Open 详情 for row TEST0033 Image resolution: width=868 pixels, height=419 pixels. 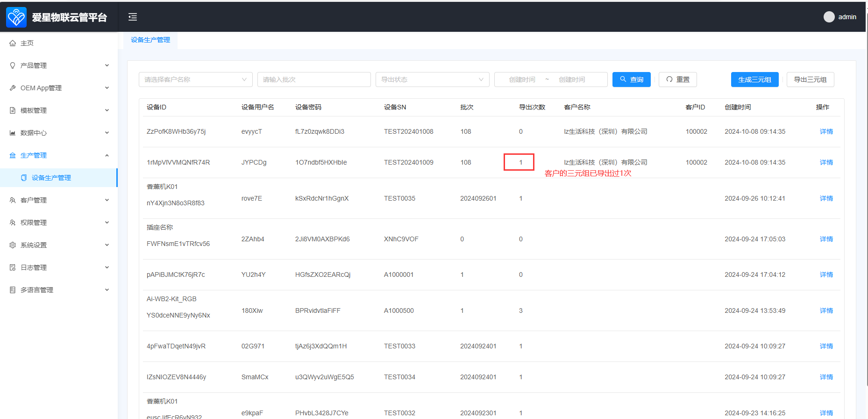(826, 346)
